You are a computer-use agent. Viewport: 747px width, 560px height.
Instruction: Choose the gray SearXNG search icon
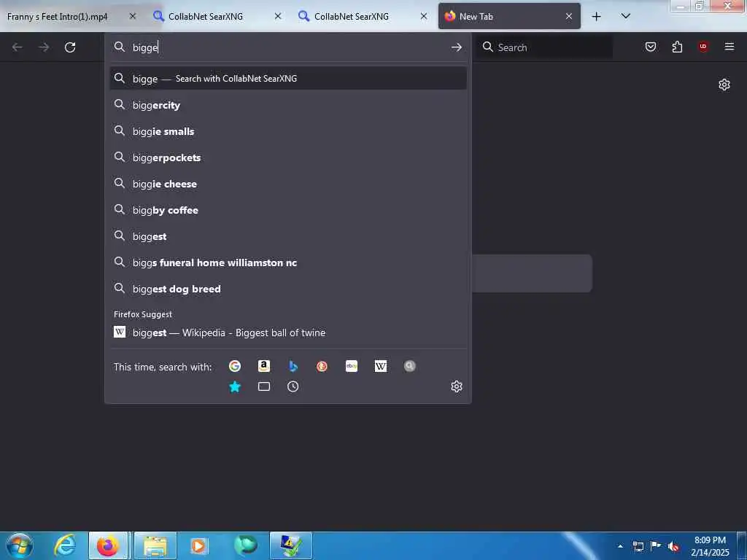(x=410, y=366)
